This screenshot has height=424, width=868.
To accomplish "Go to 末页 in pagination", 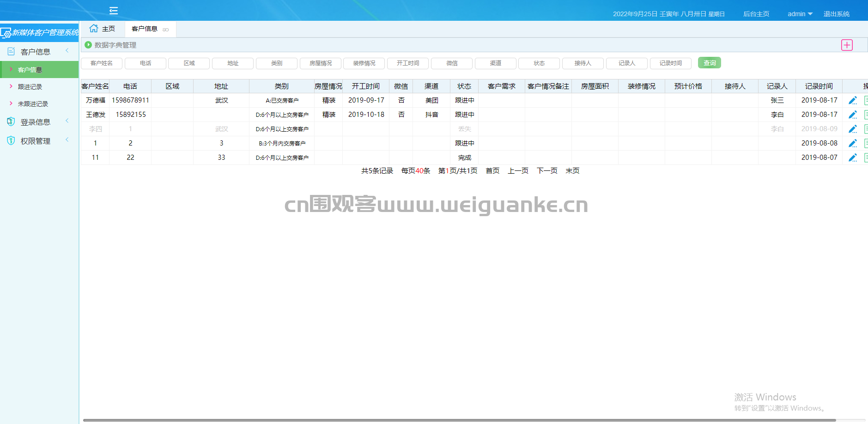I will coord(572,171).
